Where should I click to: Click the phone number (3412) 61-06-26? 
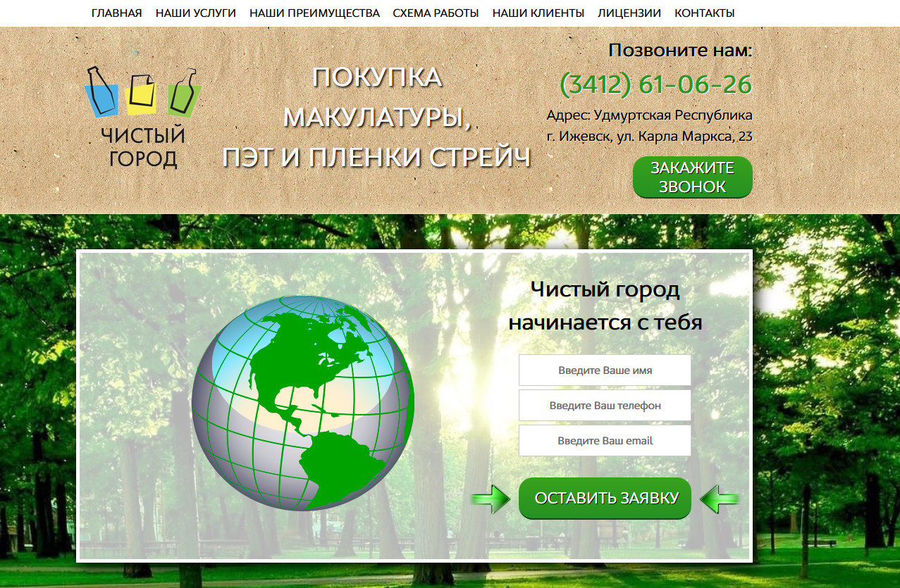click(656, 85)
